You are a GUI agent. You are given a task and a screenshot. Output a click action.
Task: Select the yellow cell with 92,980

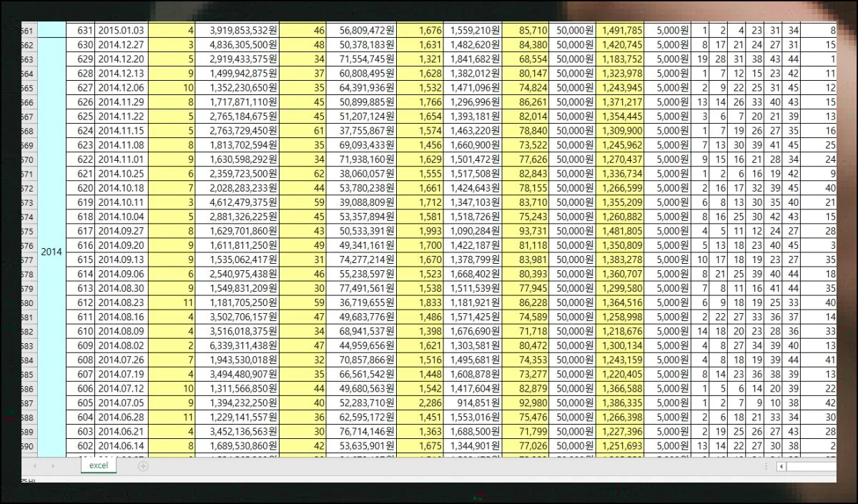(526, 402)
